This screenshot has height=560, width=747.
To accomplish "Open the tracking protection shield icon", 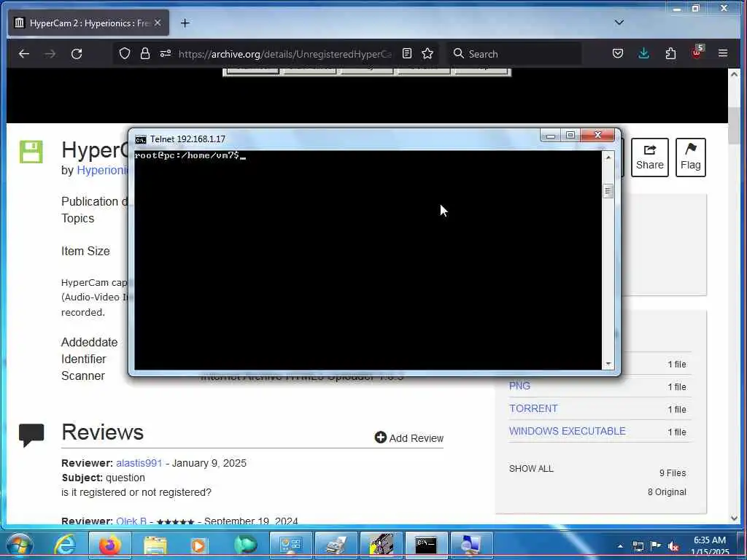I will pos(124,54).
